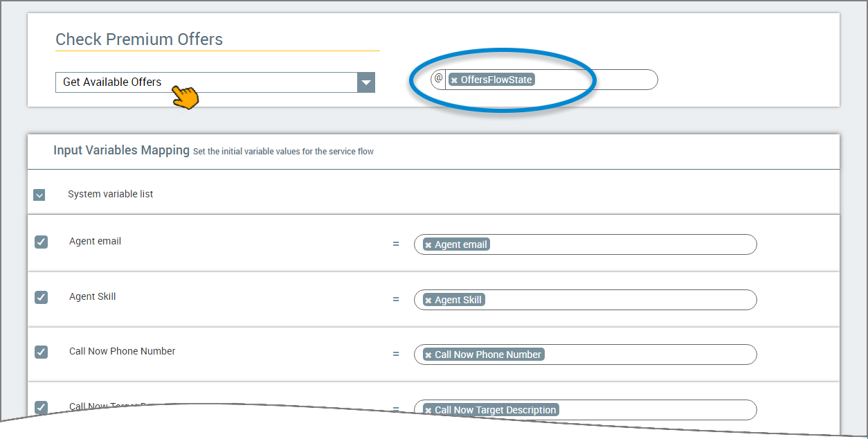
Task: Click the Call Now Phone Number mapping field
Action: pyautogui.click(x=585, y=355)
